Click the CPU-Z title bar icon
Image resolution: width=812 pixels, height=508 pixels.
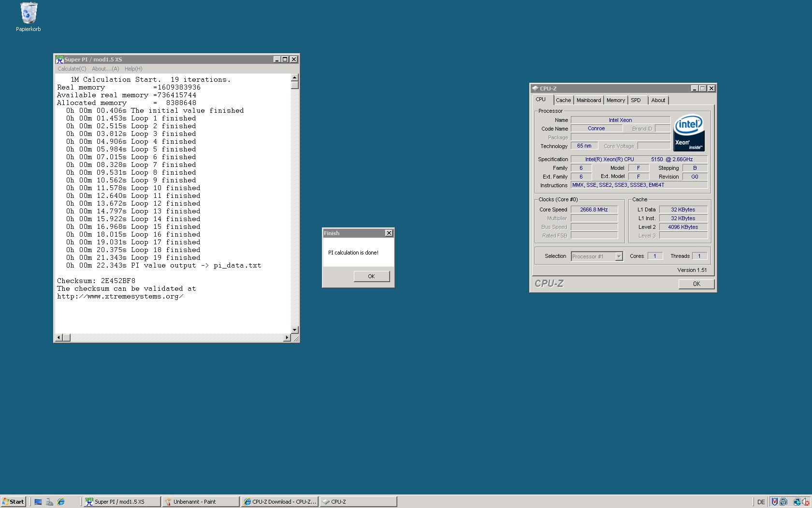535,89
